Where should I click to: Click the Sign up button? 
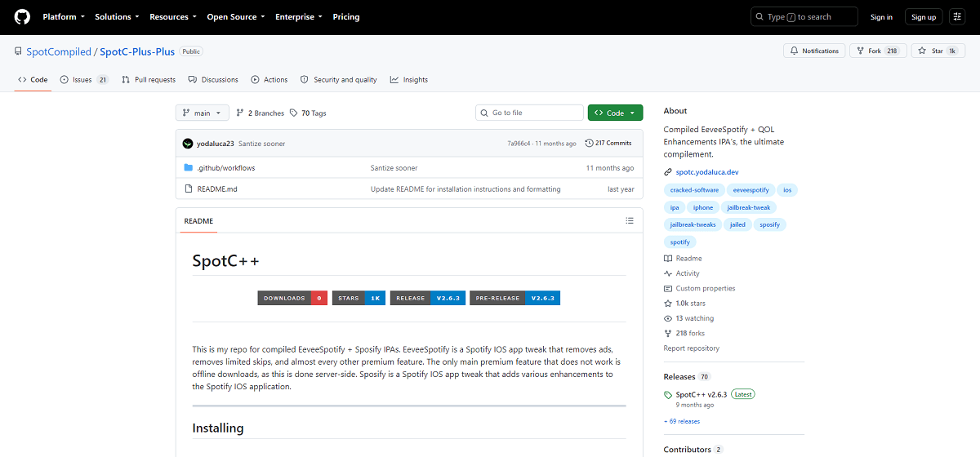pyautogui.click(x=924, y=16)
